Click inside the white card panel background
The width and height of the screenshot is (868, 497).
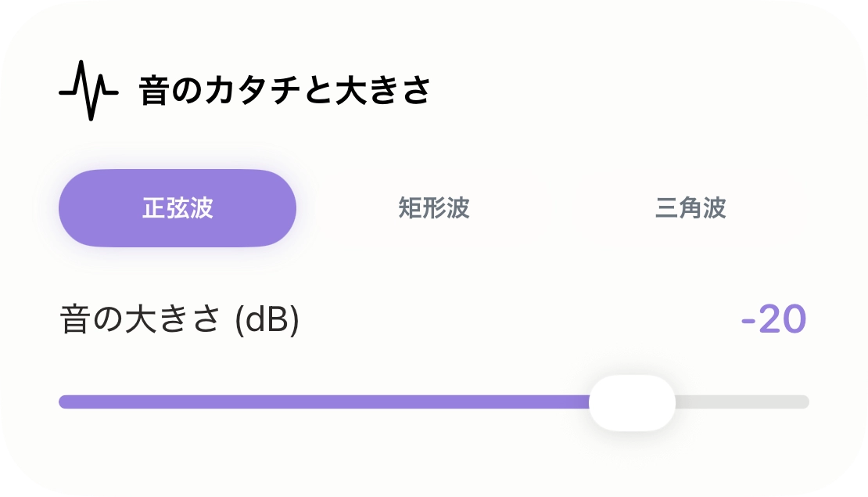[x=434, y=454]
